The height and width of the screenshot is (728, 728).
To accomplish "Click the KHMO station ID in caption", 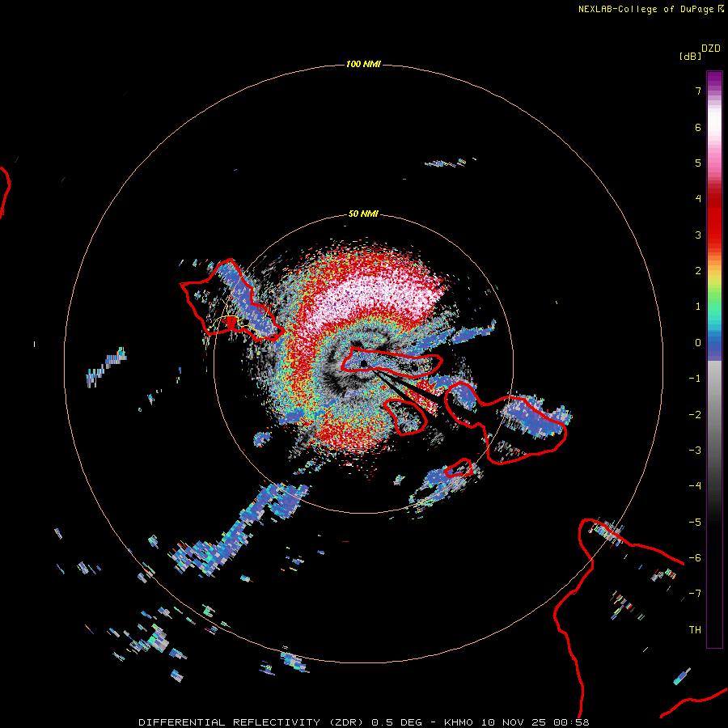I will pos(459,722).
